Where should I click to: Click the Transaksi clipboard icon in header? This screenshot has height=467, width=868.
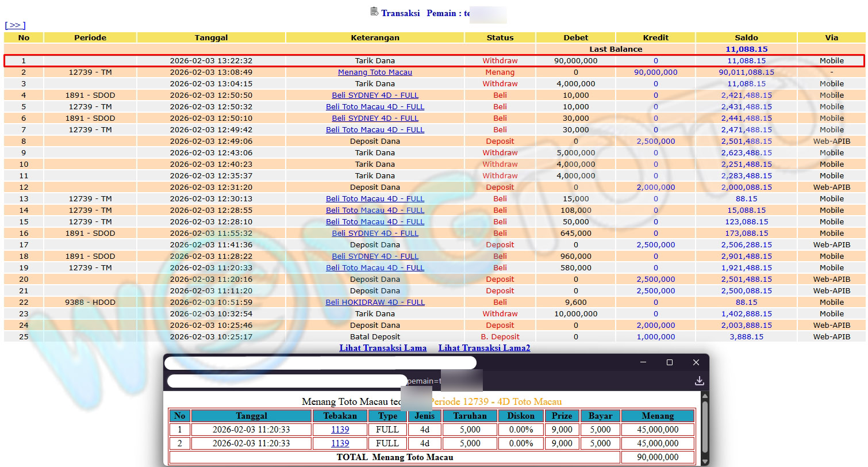374,12
